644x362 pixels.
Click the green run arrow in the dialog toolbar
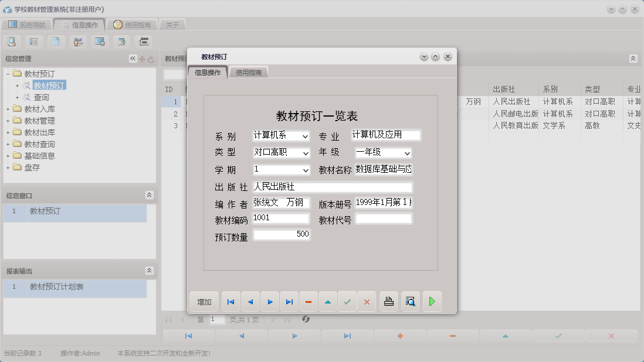point(432,301)
